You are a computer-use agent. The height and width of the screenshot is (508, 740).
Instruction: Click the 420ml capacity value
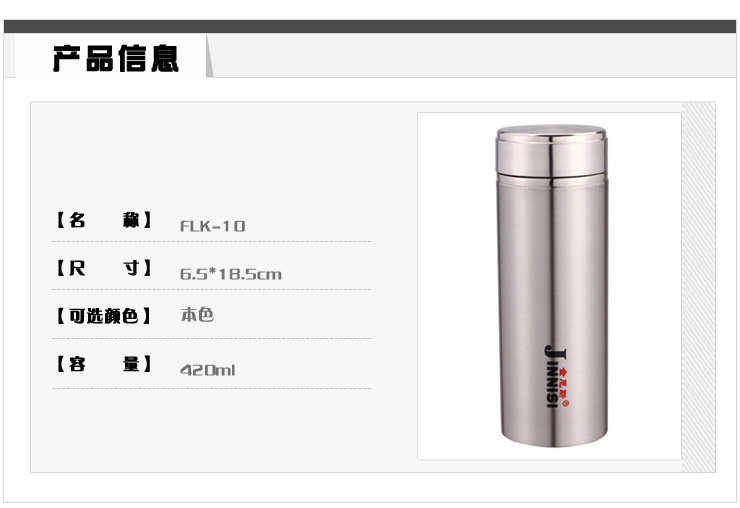[x=208, y=370]
